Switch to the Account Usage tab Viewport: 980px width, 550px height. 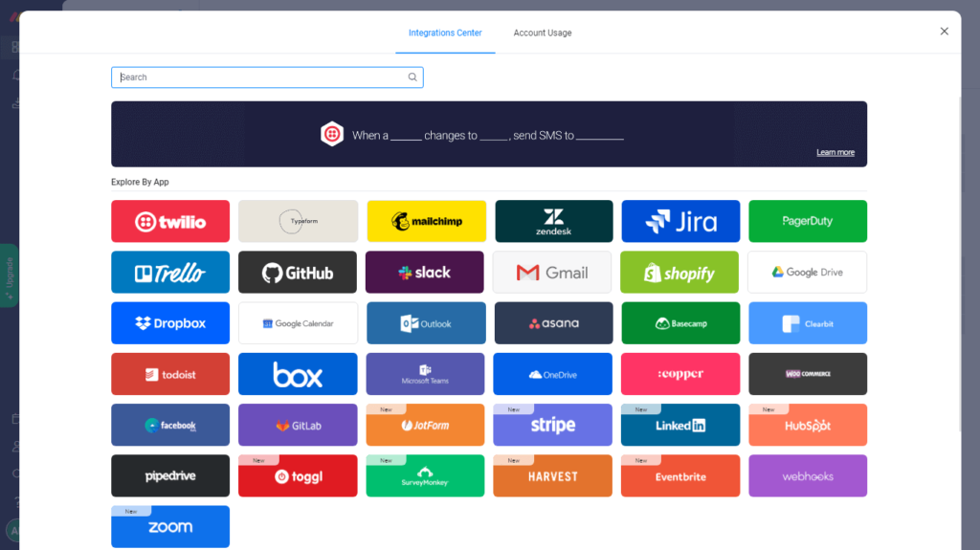pos(543,33)
